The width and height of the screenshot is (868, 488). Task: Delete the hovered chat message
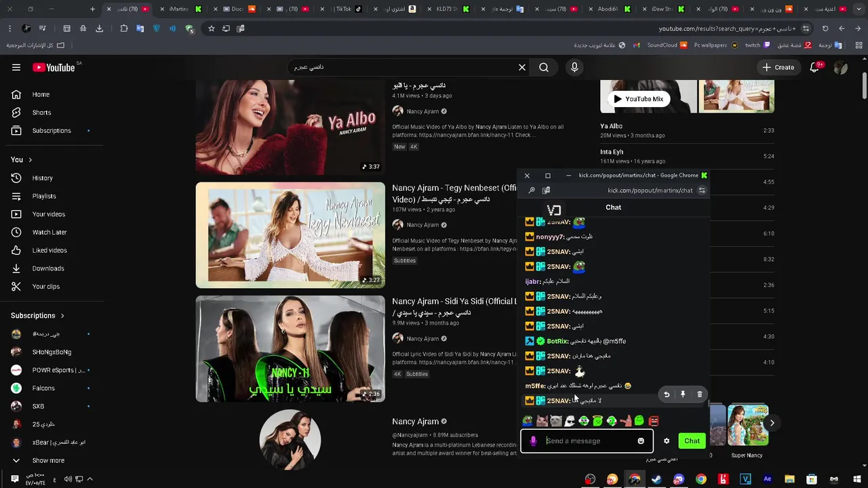pyautogui.click(x=700, y=394)
